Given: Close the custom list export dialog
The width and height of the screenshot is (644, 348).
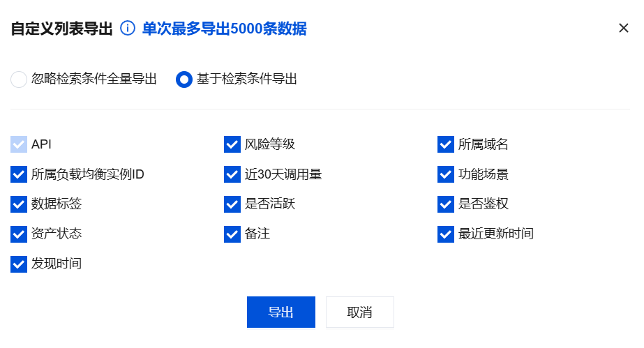Looking at the screenshot, I should tap(624, 29).
